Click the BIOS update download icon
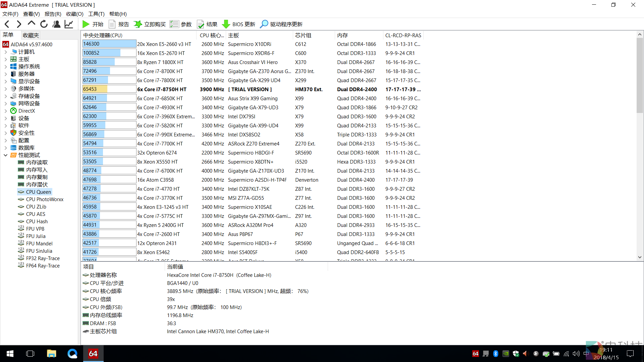 coord(226,24)
